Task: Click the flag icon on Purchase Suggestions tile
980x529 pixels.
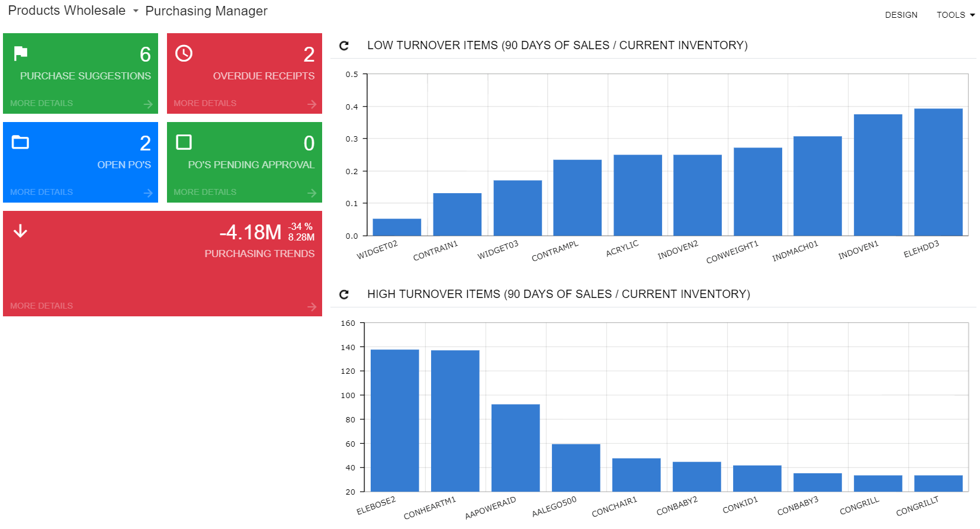Action: (x=21, y=53)
